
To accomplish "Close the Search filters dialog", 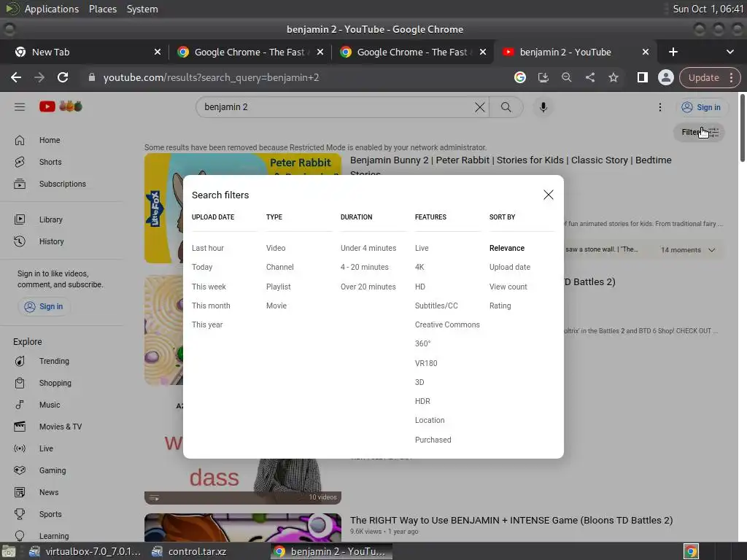I will point(549,194).
